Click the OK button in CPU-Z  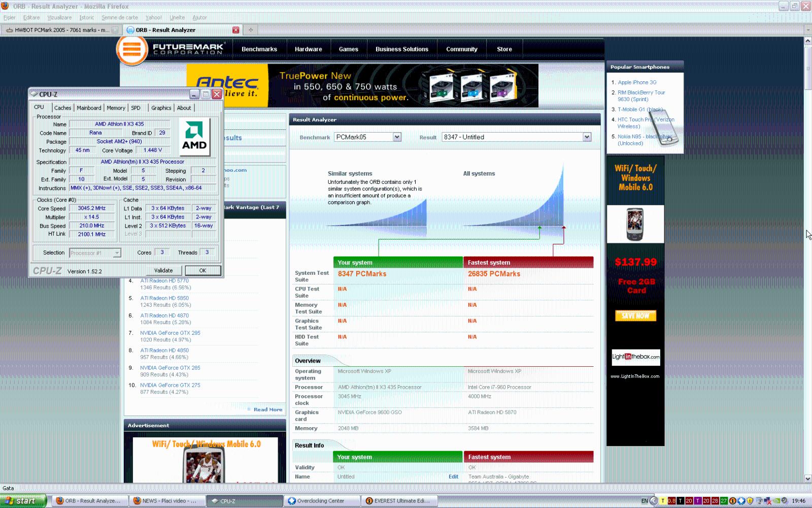coord(202,270)
